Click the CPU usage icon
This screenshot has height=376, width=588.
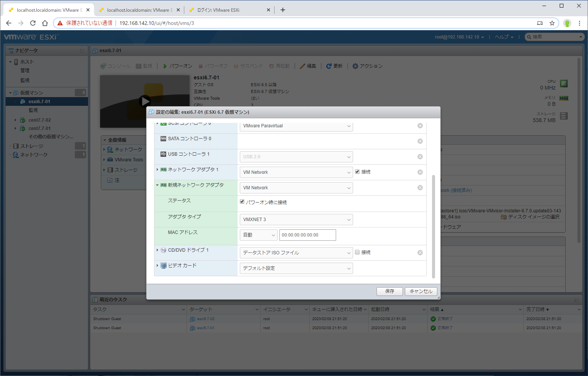point(564,84)
